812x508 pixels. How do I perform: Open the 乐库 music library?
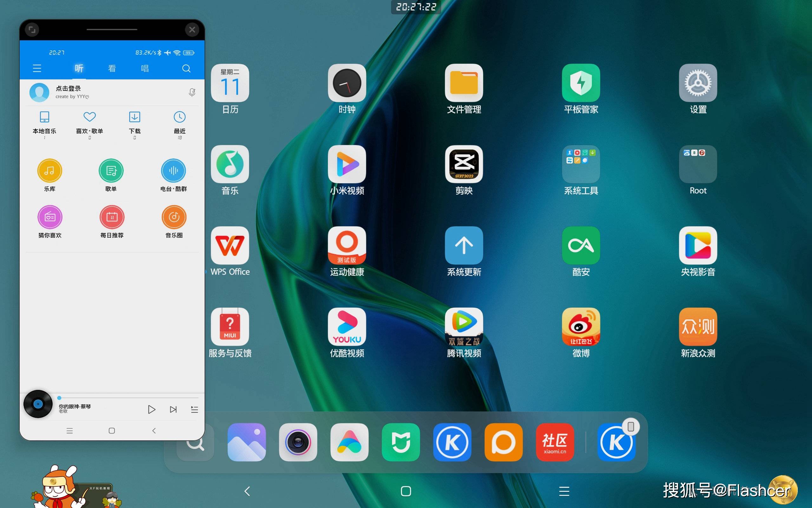(50, 175)
